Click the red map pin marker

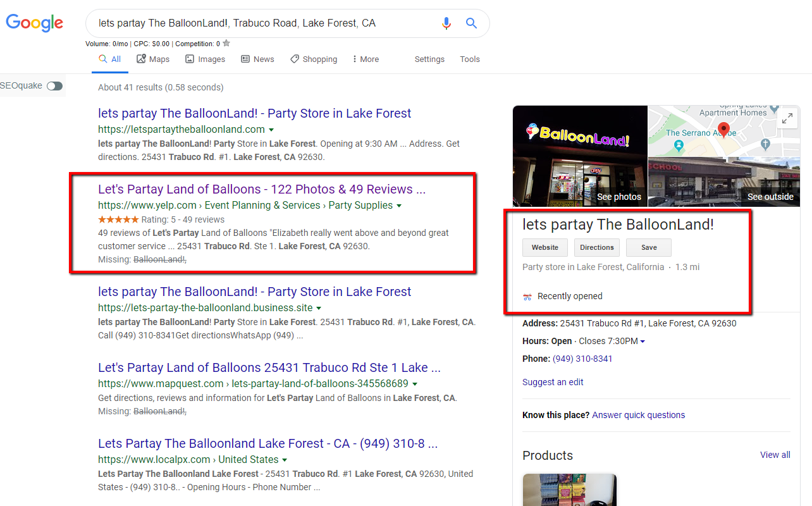pos(724,130)
